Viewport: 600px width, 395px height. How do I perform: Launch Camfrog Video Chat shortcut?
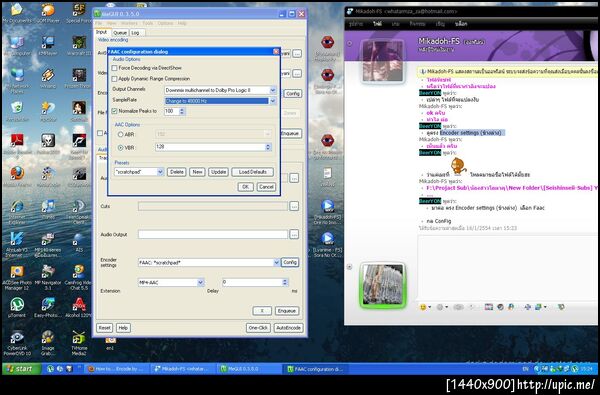(78, 277)
